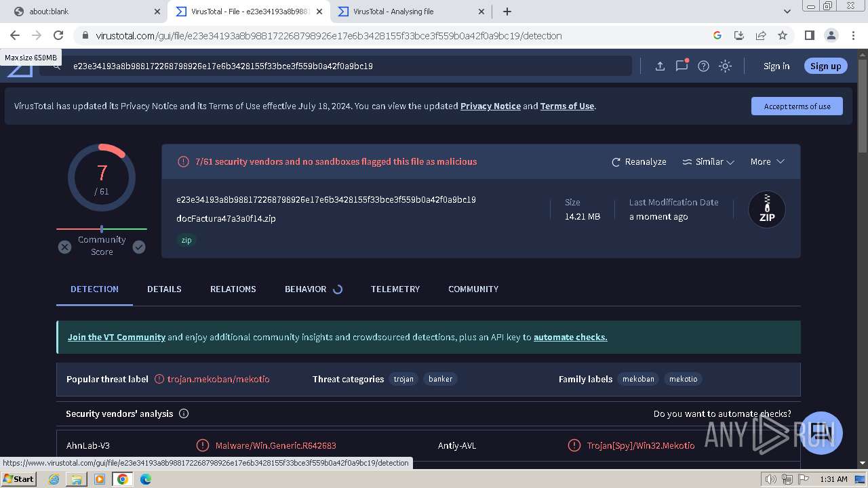This screenshot has height=488, width=868.
Task: Click the Sign up button
Action: (x=825, y=66)
